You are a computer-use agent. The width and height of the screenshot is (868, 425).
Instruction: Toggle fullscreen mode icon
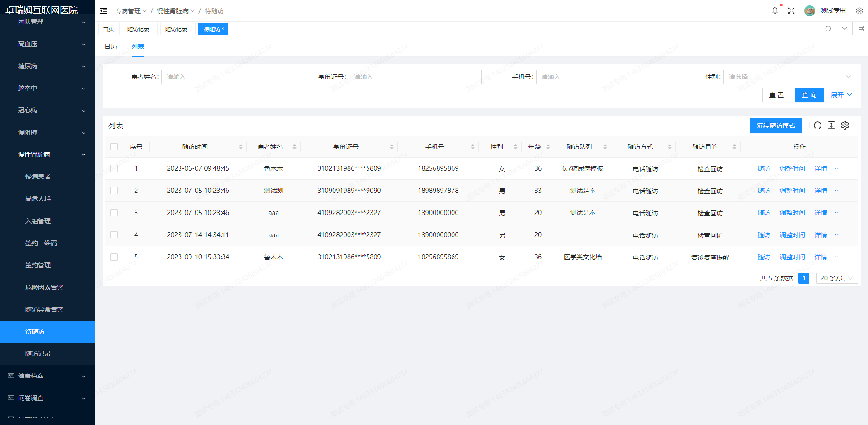tap(791, 10)
